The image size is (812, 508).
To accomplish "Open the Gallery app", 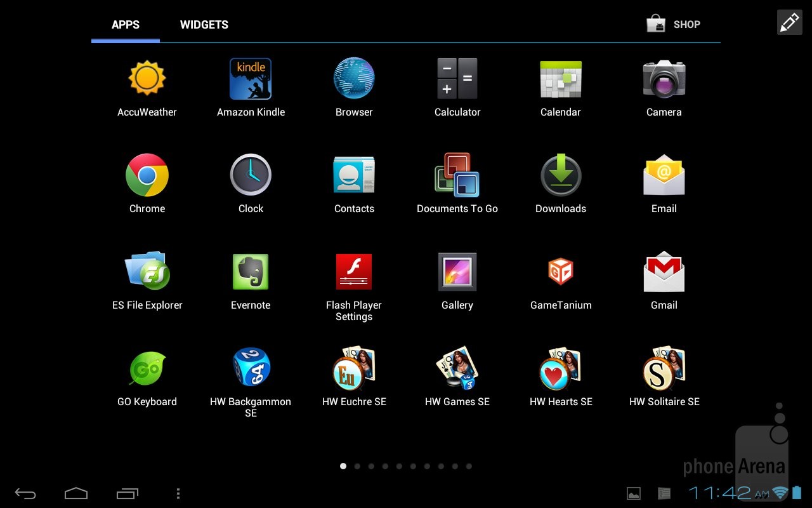I will click(457, 272).
